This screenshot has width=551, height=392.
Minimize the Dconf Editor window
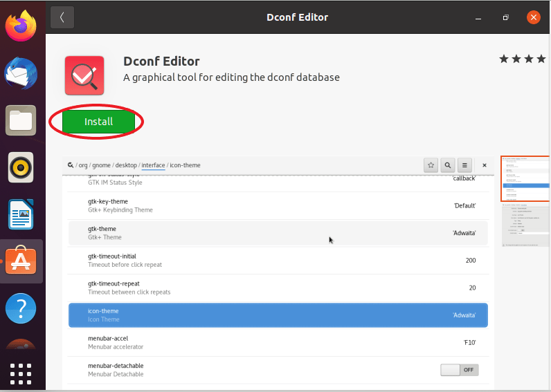pos(478,17)
